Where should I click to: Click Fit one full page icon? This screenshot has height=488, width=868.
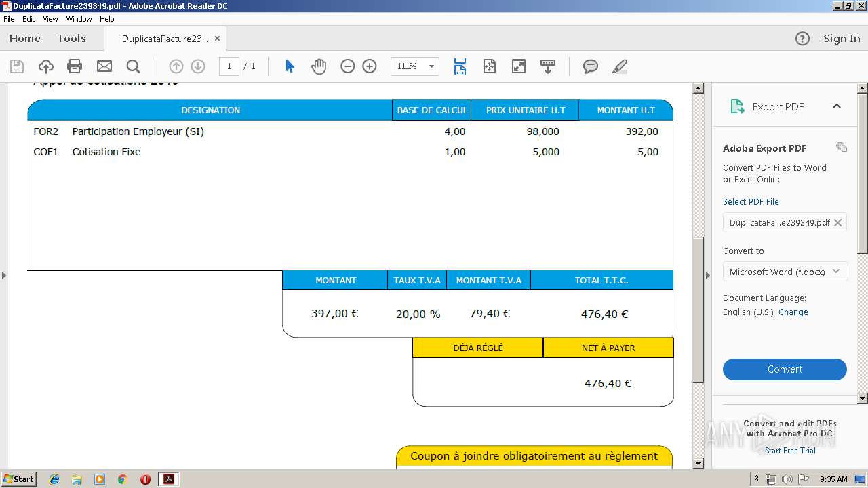tap(490, 66)
